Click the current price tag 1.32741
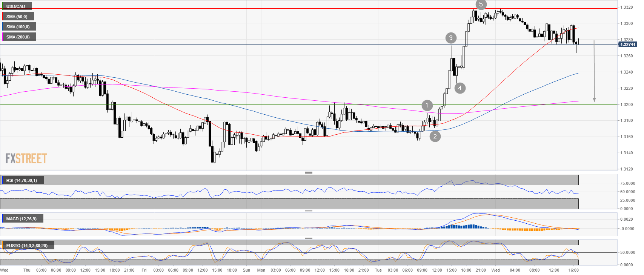The image size is (644, 275). 627,45
